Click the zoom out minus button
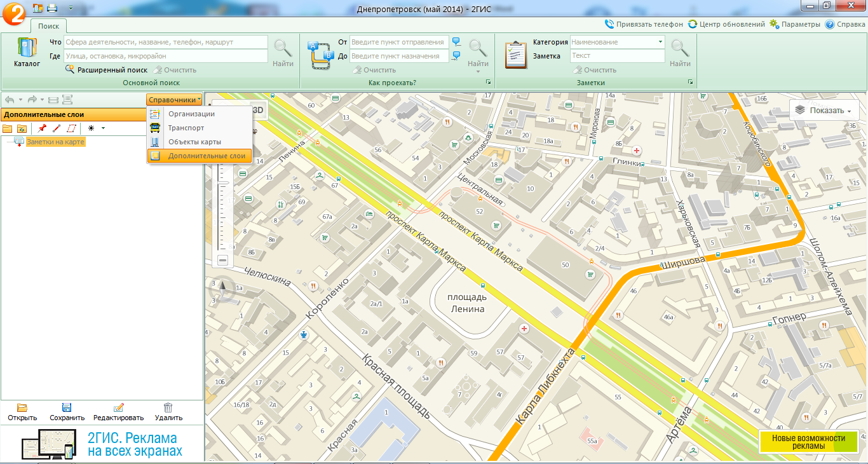Screen dimensions: 868x464 click(222, 260)
